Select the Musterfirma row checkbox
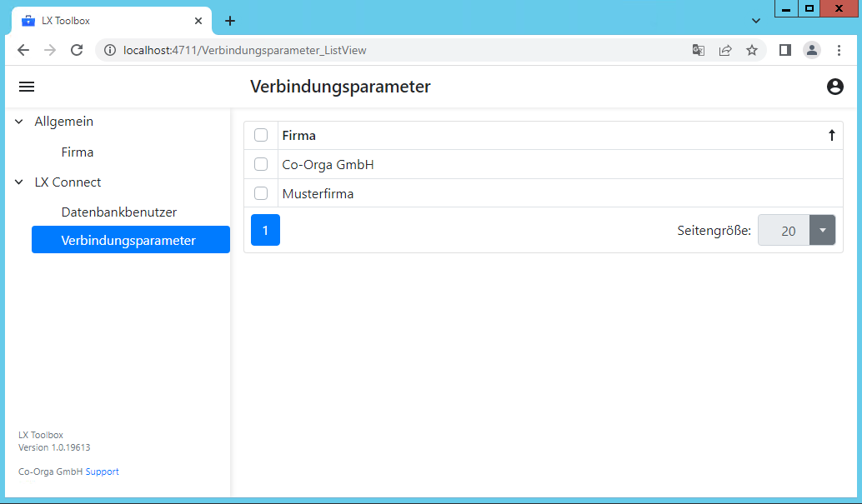862x504 pixels. click(261, 193)
